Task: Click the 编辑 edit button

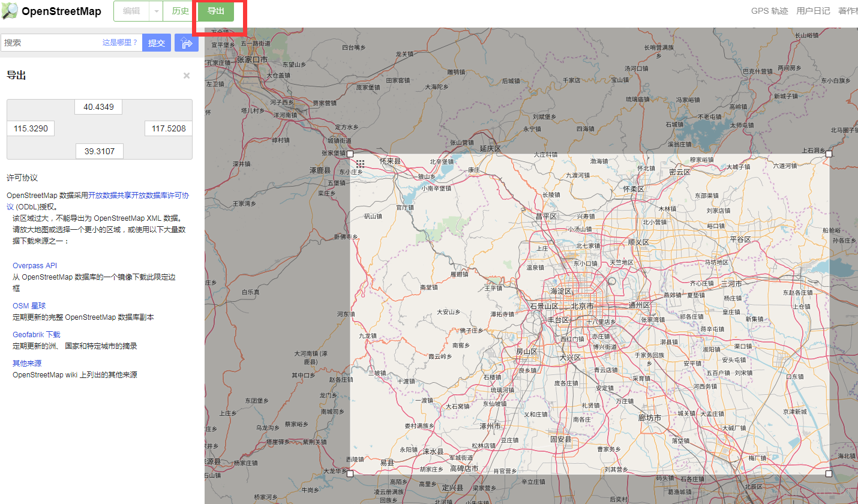Action: pyautogui.click(x=131, y=11)
